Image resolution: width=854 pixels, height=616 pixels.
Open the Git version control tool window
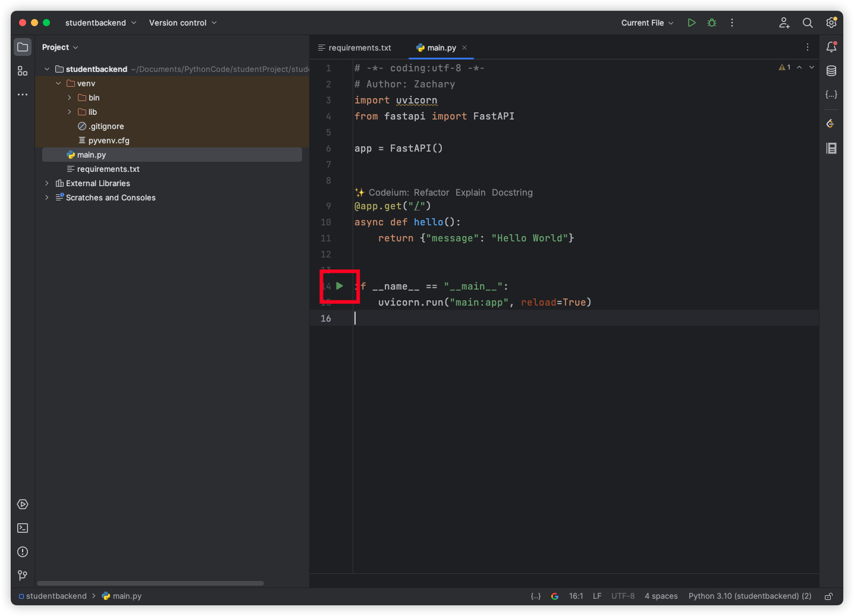coord(23,575)
